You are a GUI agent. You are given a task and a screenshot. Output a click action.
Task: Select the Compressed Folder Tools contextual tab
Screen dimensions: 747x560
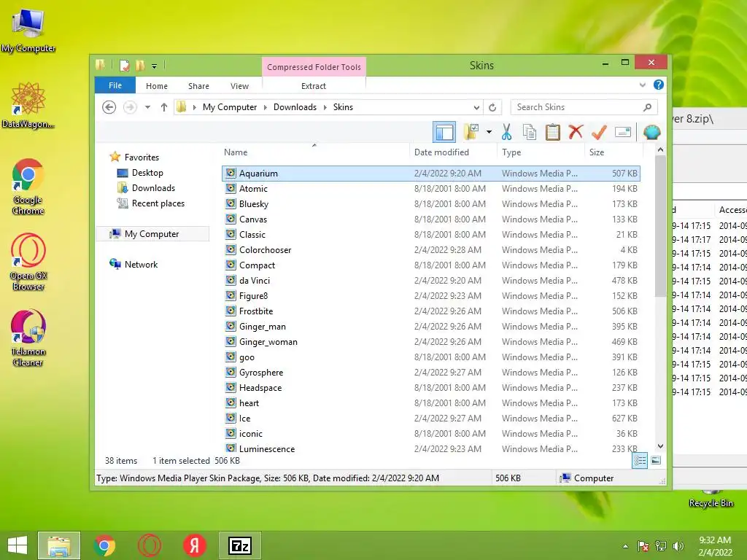314,67
